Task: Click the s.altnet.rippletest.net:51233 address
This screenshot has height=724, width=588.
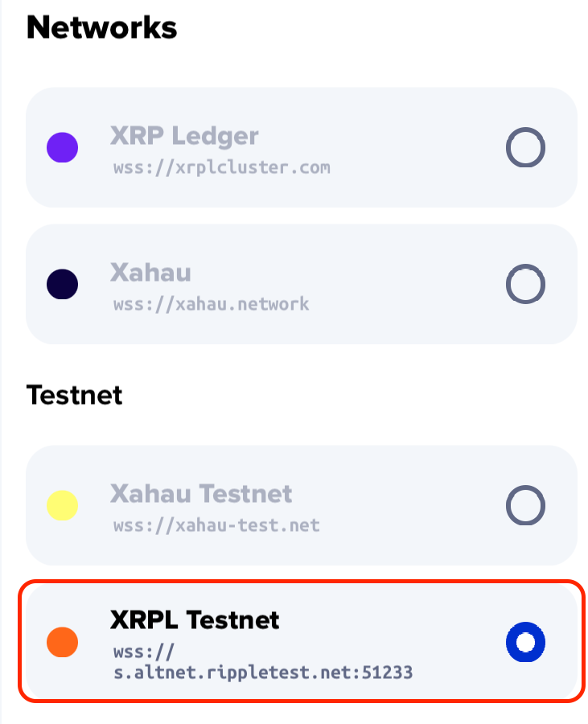Action: [263, 671]
